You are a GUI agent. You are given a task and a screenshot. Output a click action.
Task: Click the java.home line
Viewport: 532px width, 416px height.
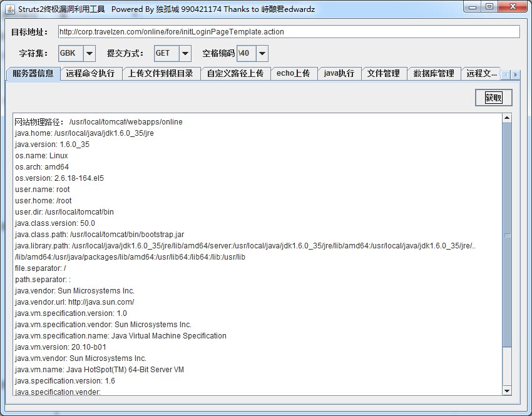[84, 133]
